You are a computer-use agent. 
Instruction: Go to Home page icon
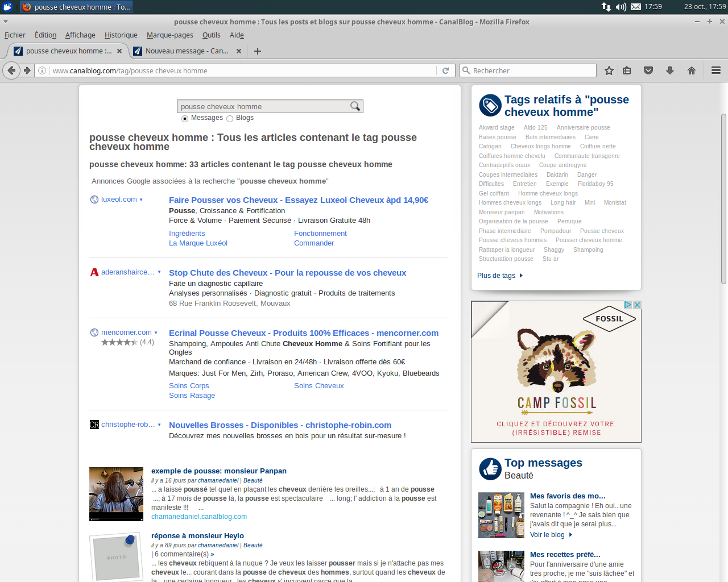[692, 70]
